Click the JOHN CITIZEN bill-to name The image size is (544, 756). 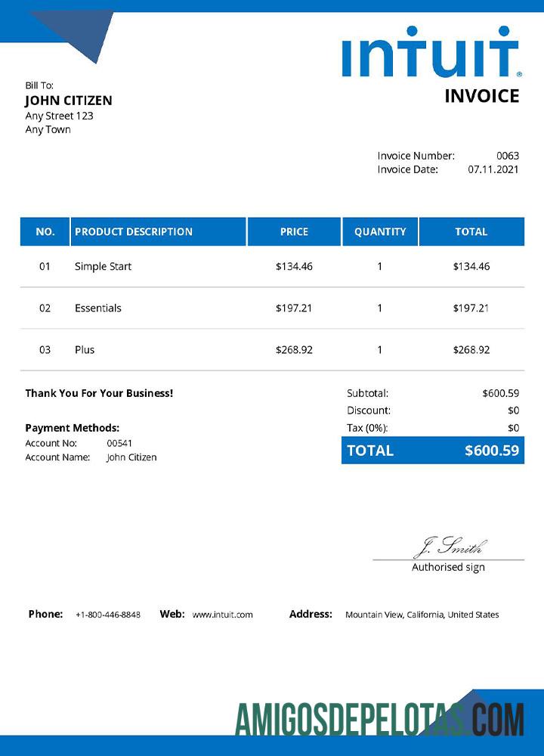point(69,101)
